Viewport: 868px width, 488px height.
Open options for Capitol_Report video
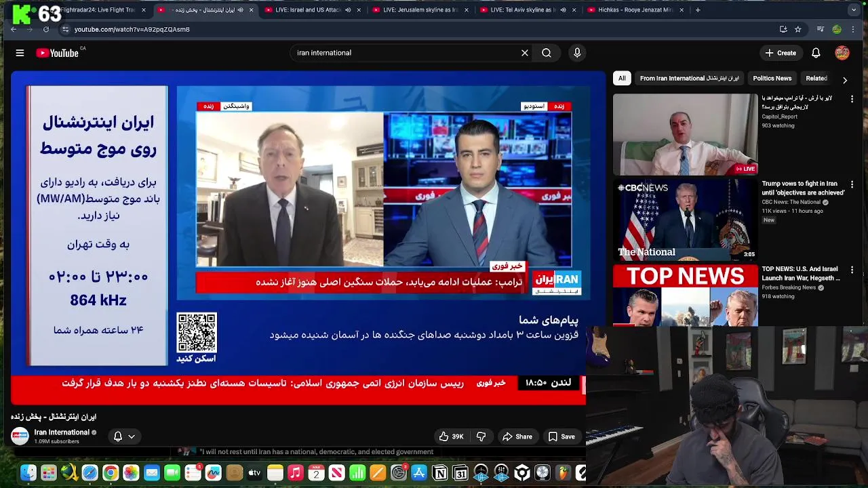coord(852,99)
